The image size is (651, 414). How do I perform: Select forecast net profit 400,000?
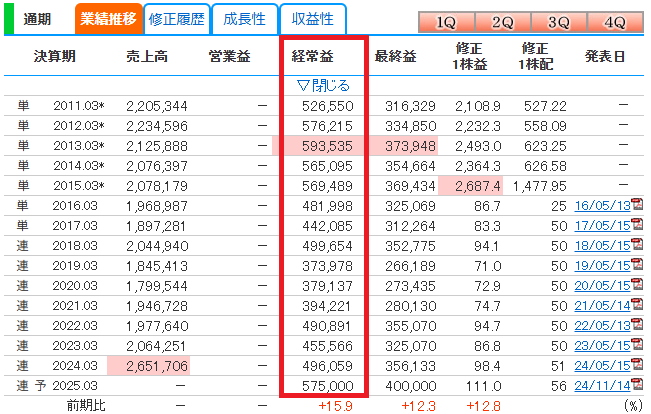[411, 386]
